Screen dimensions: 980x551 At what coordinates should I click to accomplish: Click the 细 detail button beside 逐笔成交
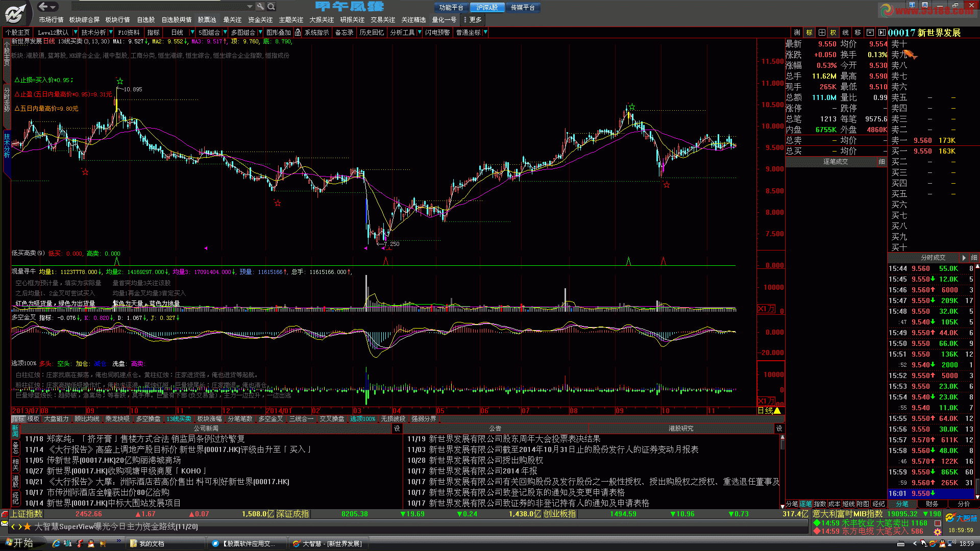(x=881, y=162)
